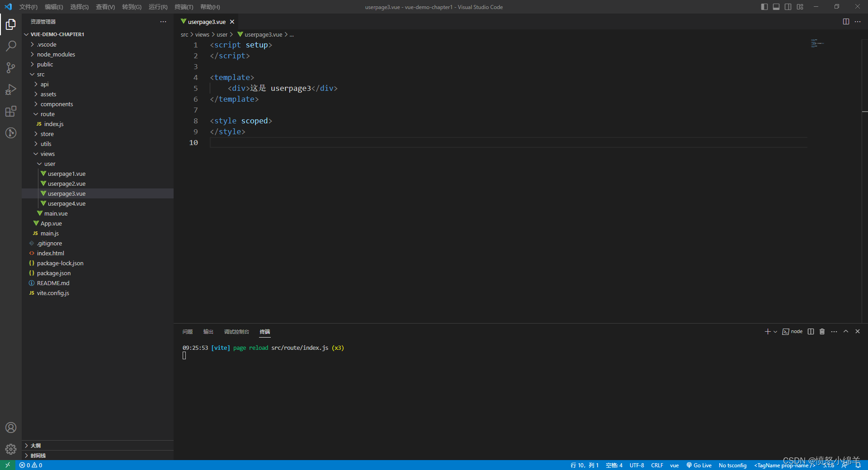This screenshot has width=868, height=470.
Task: Open the 文件(F) menu
Action: tap(28, 7)
